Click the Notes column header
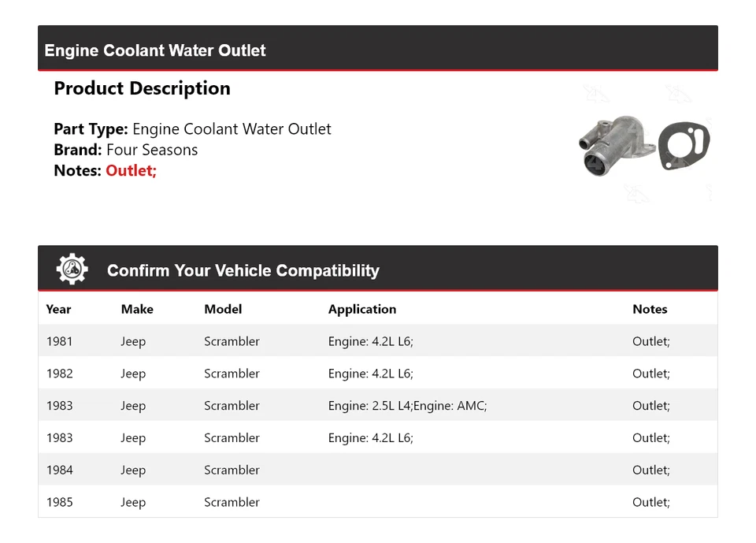Image resolution: width=756 pixels, height=543 pixels. (650, 309)
